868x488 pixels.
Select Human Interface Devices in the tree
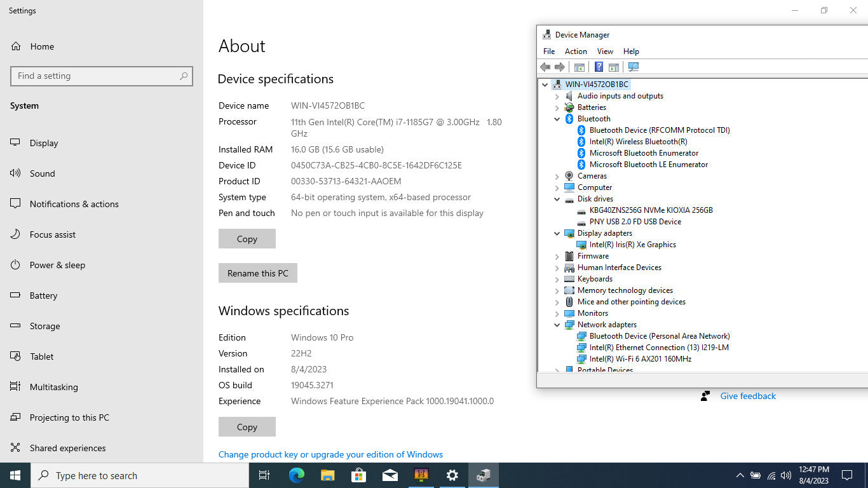620,268
